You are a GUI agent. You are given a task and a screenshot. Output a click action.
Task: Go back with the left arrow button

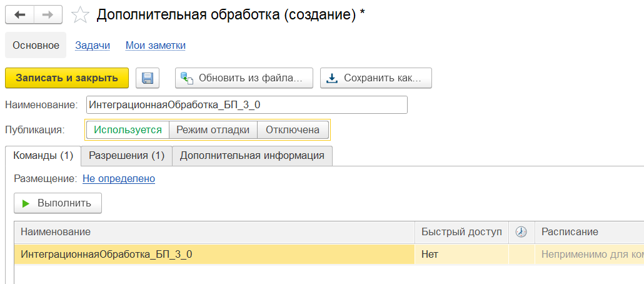(x=19, y=15)
